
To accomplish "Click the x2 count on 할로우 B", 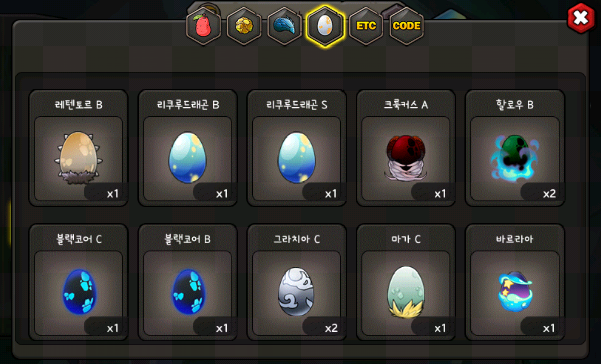I will (x=549, y=194).
